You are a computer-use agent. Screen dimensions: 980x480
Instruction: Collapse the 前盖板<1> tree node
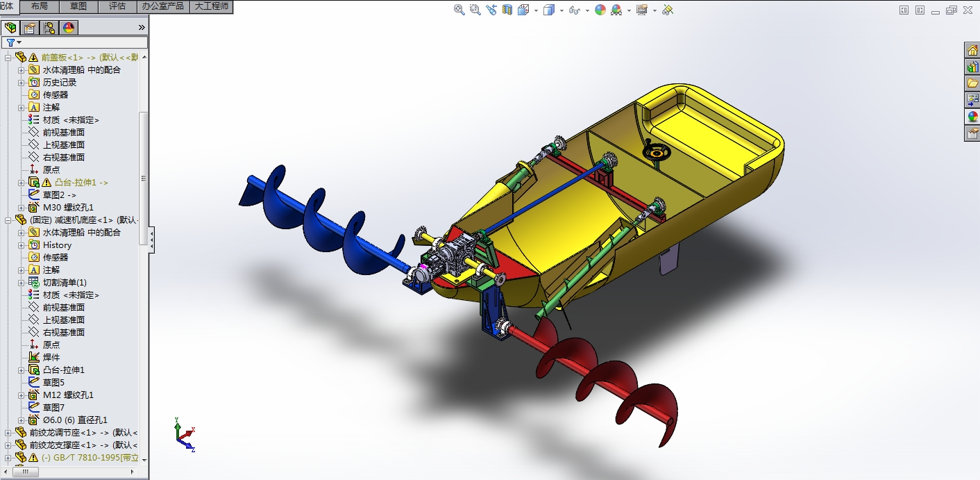tap(8, 58)
